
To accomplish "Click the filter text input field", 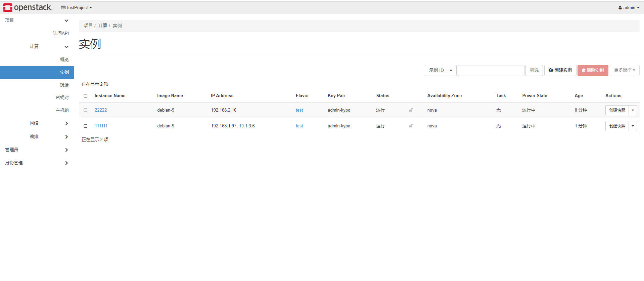I will click(x=491, y=70).
